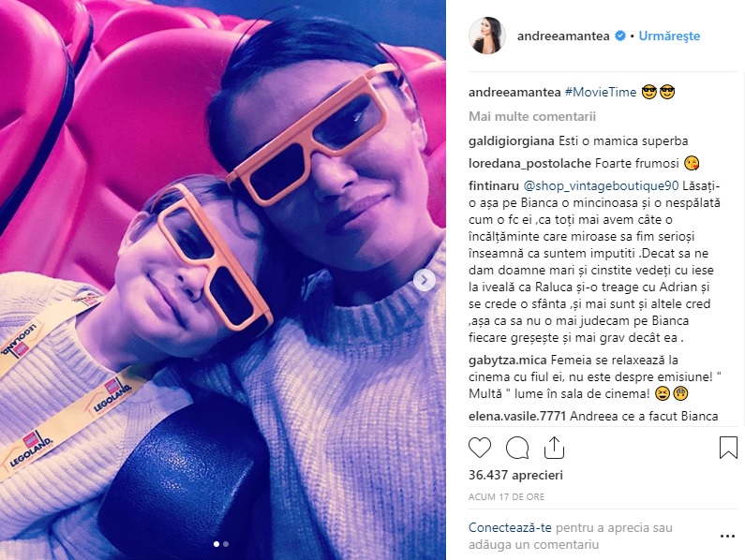The image size is (745, 560).
Task: Go to next photo with arrow chevron
Action: click(x=424, y=280)
